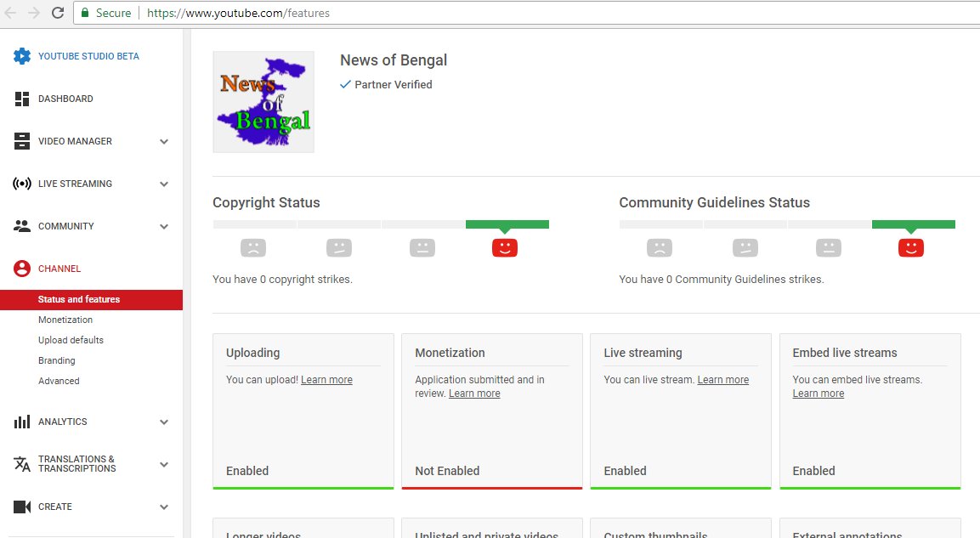This screenshot has width=980, height=538.
Task: Click Learn more in Uploading card
Action: click(x=326, y=379)
